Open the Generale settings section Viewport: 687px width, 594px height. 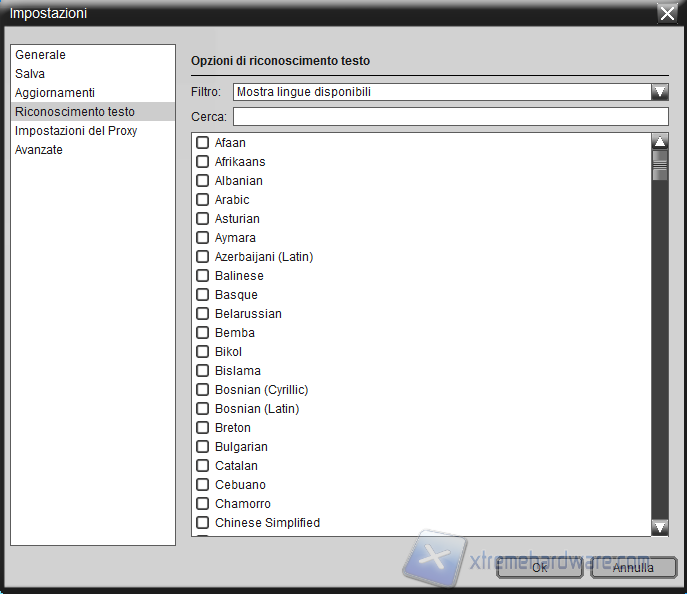tap(41, 55)
